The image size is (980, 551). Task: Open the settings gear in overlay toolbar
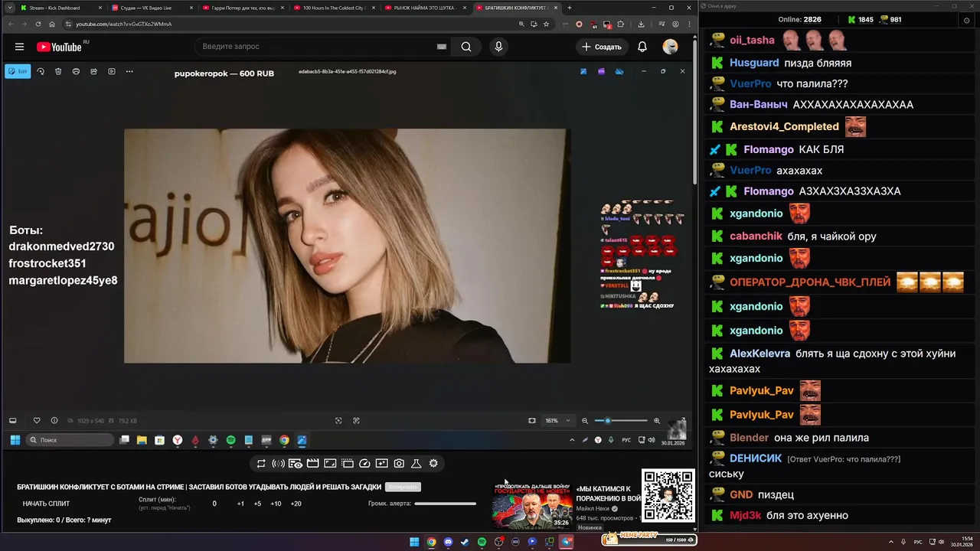click(x=433, y=463)
